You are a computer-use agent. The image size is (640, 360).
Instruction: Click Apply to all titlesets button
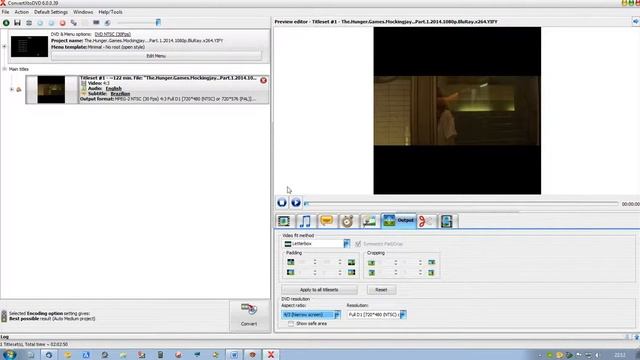click(319, 290)
